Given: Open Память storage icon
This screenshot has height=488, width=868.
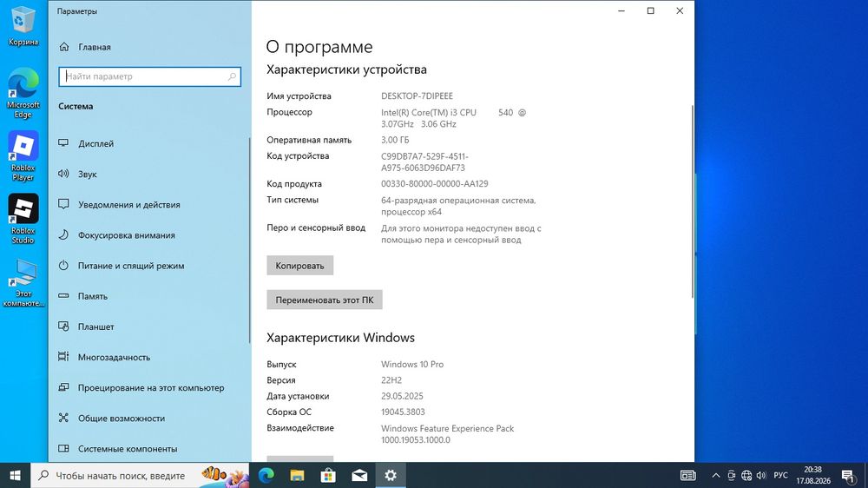Looking at the screenshot, I should tap(63, 296).
